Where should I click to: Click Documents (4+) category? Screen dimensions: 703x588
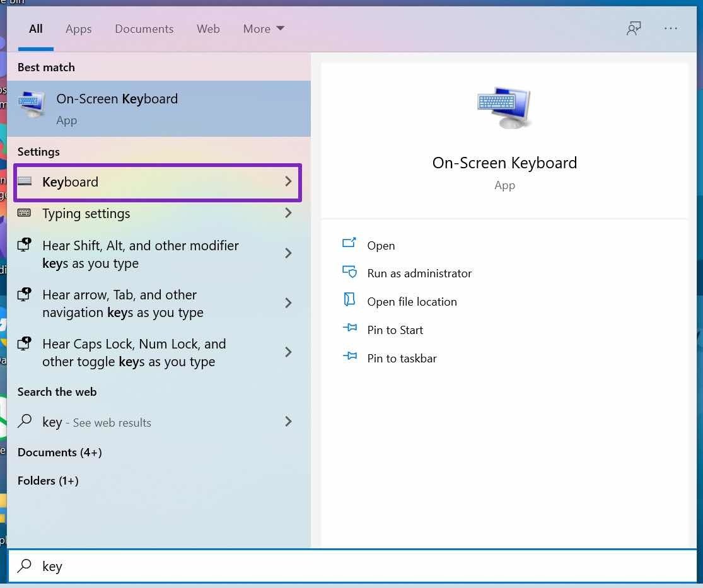[60, 453]
